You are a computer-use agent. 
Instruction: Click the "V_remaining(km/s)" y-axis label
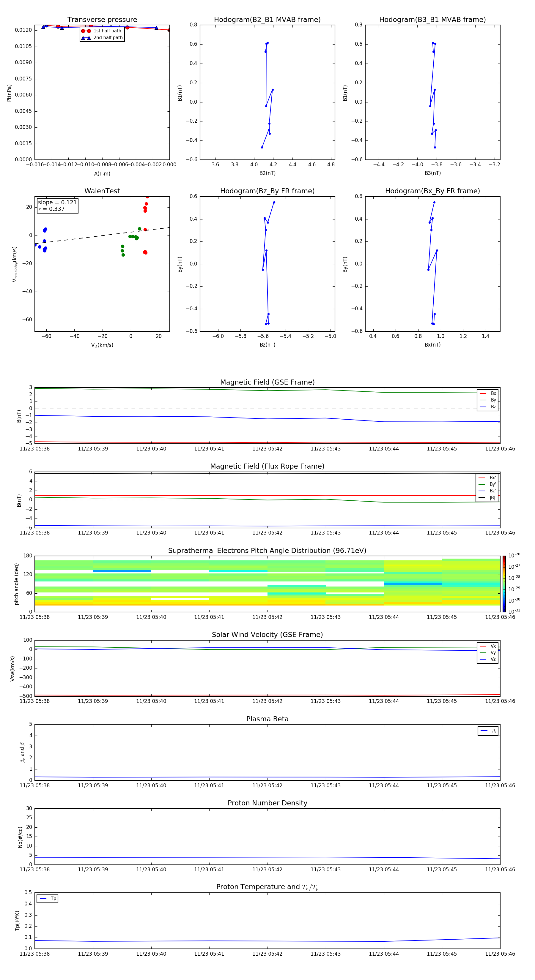click(x=15, y=264)
